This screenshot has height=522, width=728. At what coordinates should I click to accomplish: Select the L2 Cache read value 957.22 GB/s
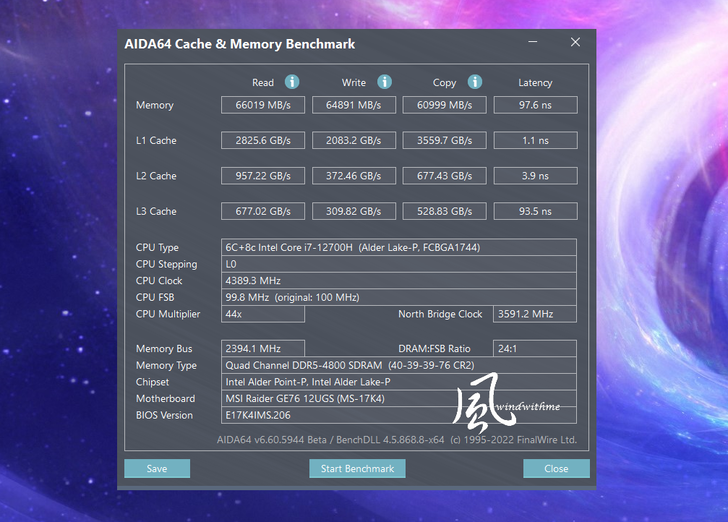(x=263, y=176)
